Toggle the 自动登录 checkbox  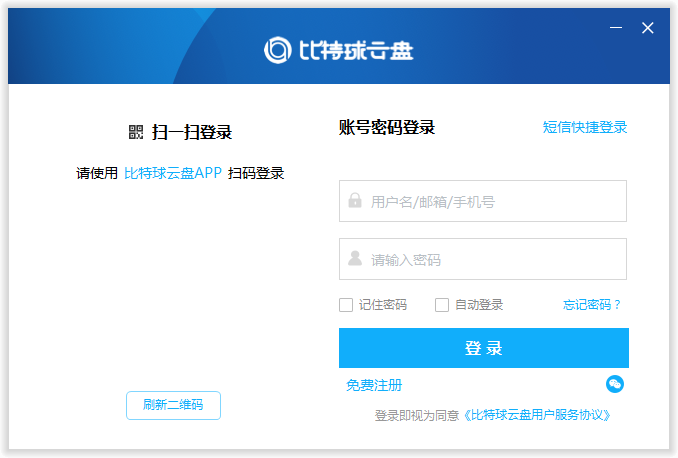442,305
